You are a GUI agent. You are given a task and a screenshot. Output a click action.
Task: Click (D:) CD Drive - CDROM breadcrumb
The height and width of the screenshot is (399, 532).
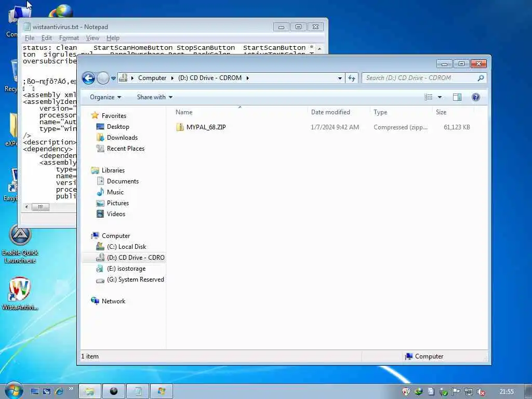pos(210,78)
